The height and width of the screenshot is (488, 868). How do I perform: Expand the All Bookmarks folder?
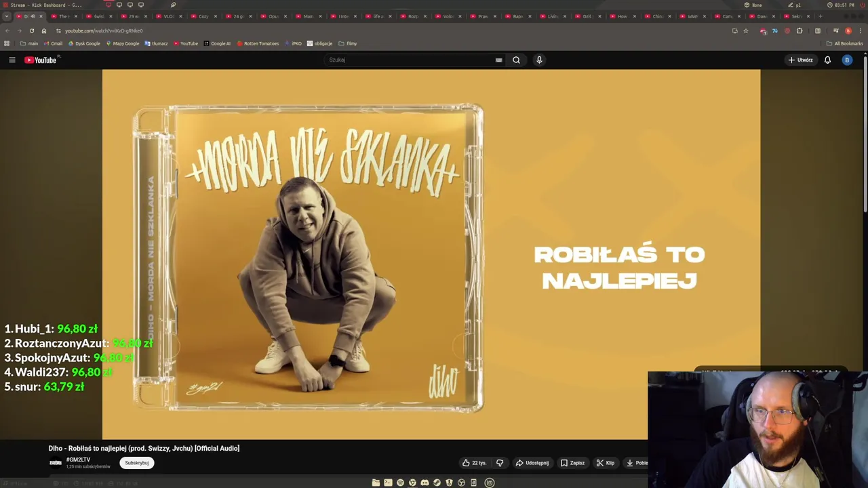(x=844, y=43)
